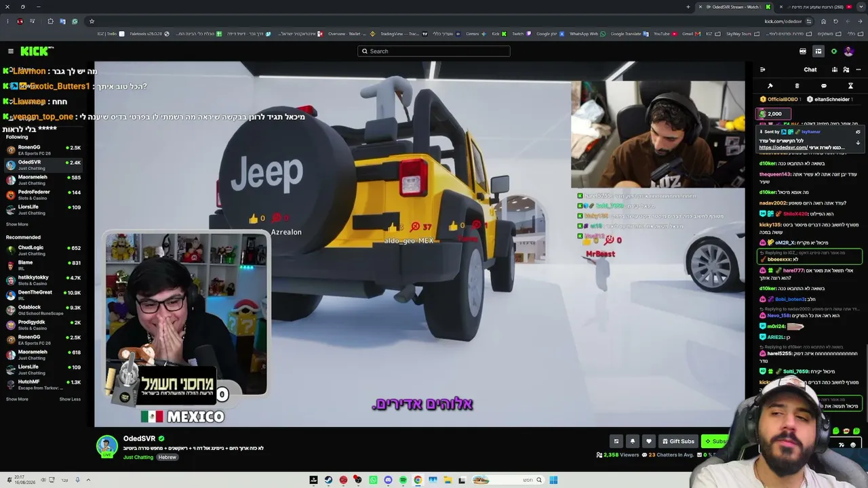Open PedroFederer channel in Following list
The image size is (868, 488).
(43, 195)
